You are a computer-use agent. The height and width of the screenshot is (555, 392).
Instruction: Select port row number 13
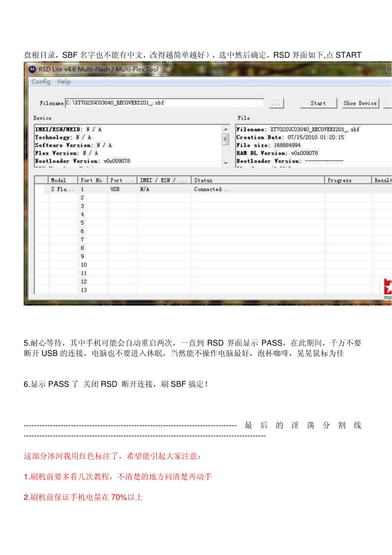coord(84,290)
